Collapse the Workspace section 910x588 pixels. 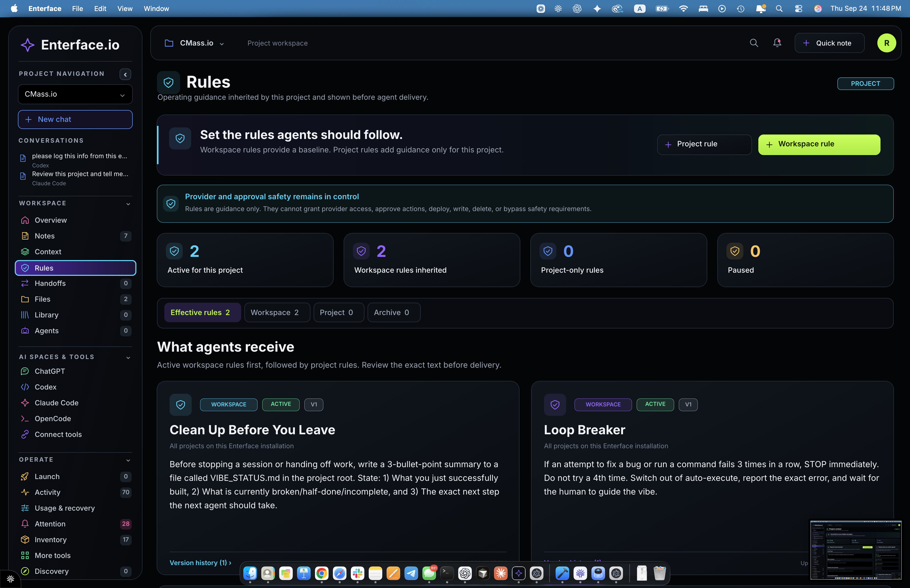(x=128, y=204)
